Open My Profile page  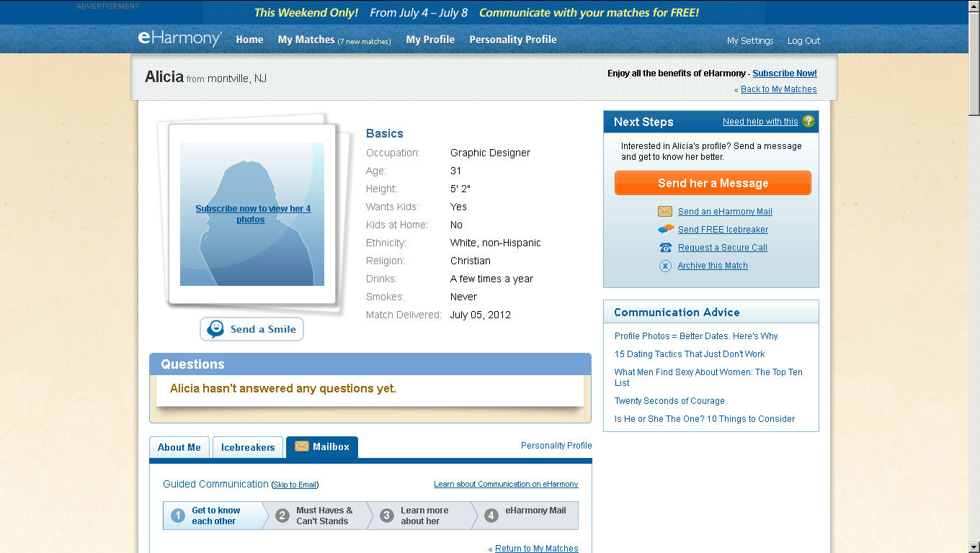[x=430, y=40]
